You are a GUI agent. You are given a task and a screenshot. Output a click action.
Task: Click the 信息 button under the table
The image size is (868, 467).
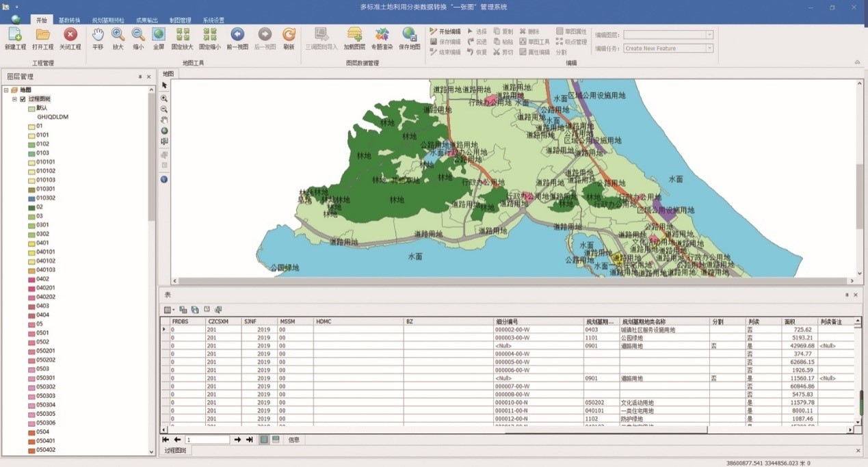[x=294, y=440]
